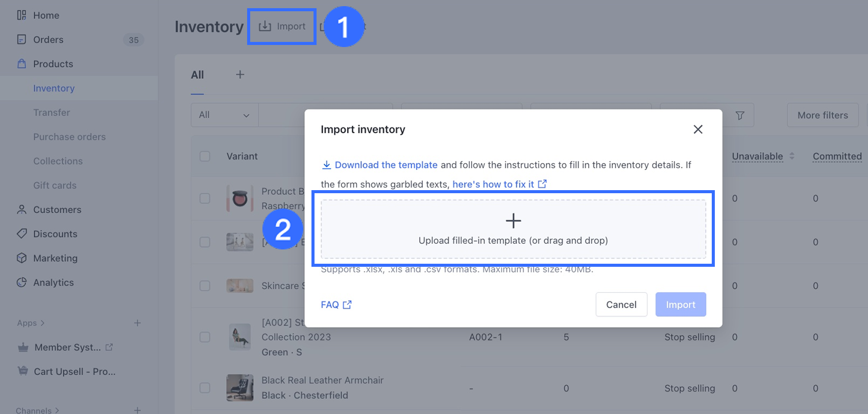Click the plus icon in upload area
868x414 pixels.
[513, 221]
